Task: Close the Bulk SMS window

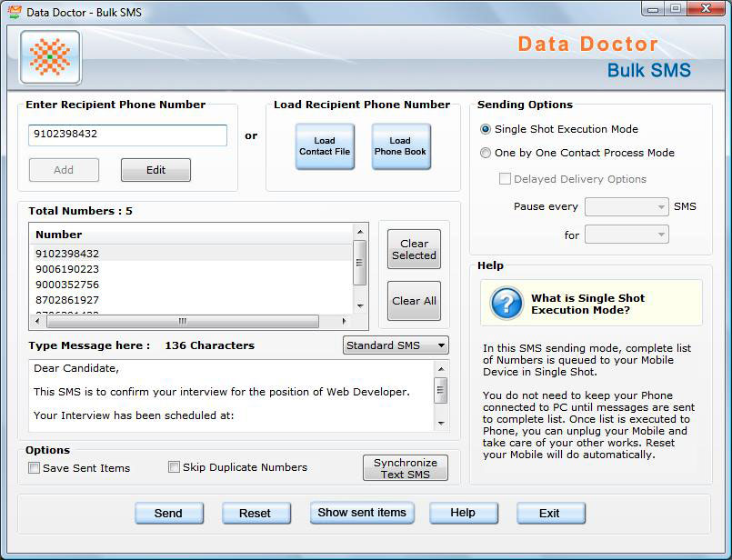Action: click(707, 9)
